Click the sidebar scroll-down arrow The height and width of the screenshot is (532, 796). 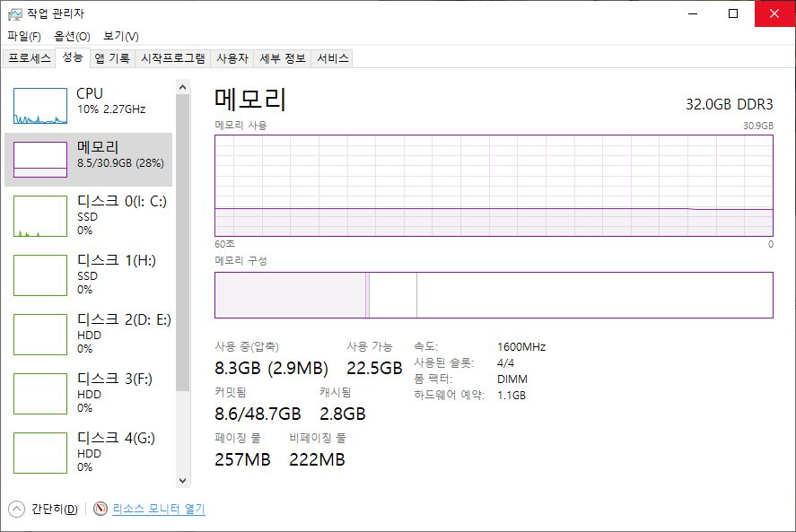pyautogui.click(x=183, y=480)
